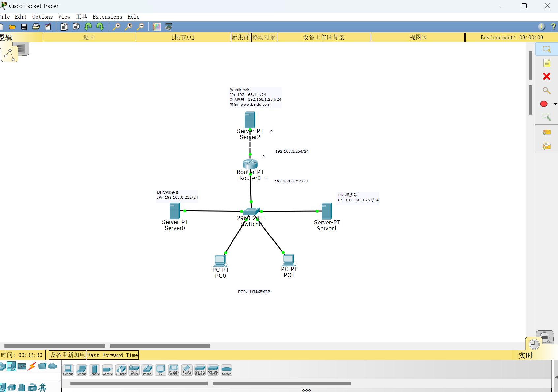Open the question mark help icon
Image resolution: width=558 pixels, height=392 pixels.
pos(553,27)
